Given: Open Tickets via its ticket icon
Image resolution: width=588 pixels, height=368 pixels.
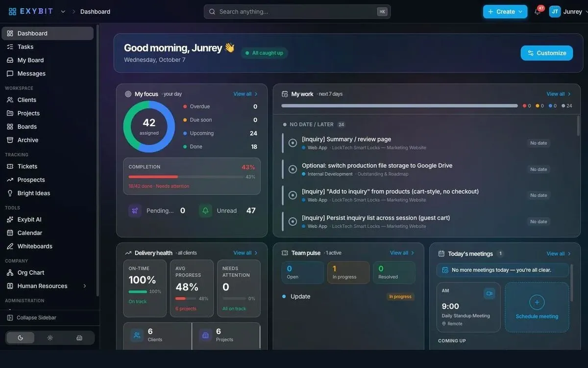Looking at the screenshot, I should (x=10, y=166).
